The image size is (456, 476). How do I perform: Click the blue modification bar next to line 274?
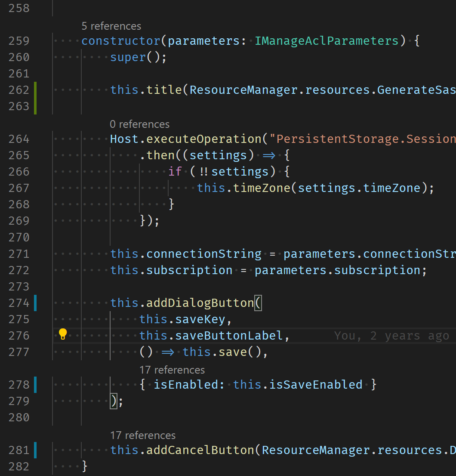(x=36, y=303)
